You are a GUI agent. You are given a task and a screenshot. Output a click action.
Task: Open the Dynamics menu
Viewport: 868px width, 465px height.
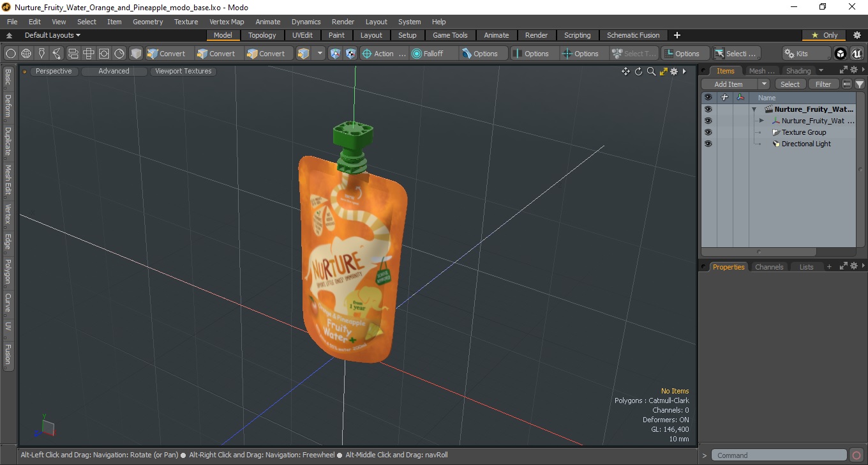tap(306, 22)
